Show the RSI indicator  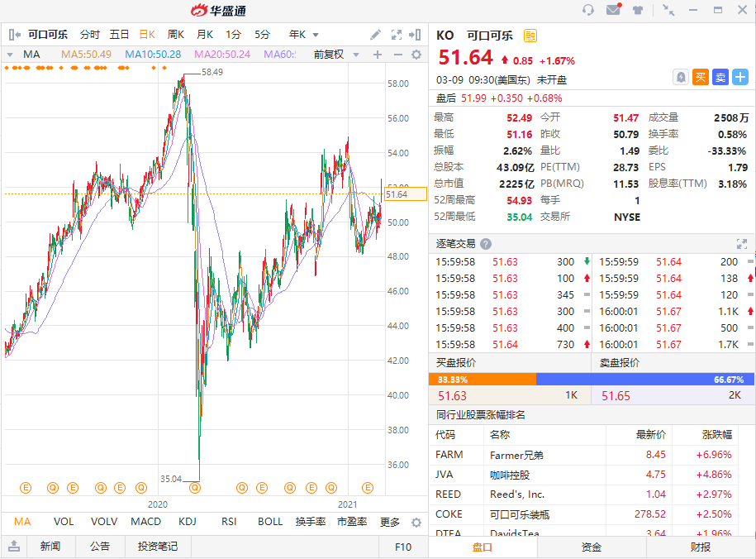(229, 522)
